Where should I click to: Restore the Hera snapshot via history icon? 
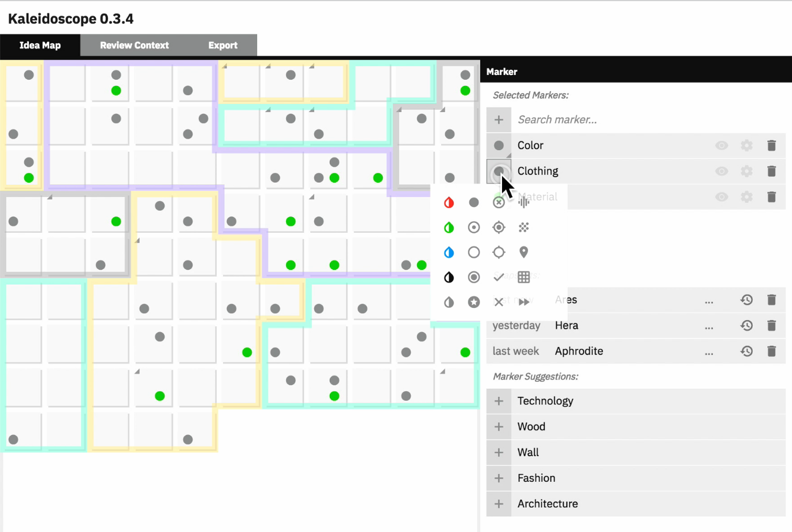click(746, 326)
